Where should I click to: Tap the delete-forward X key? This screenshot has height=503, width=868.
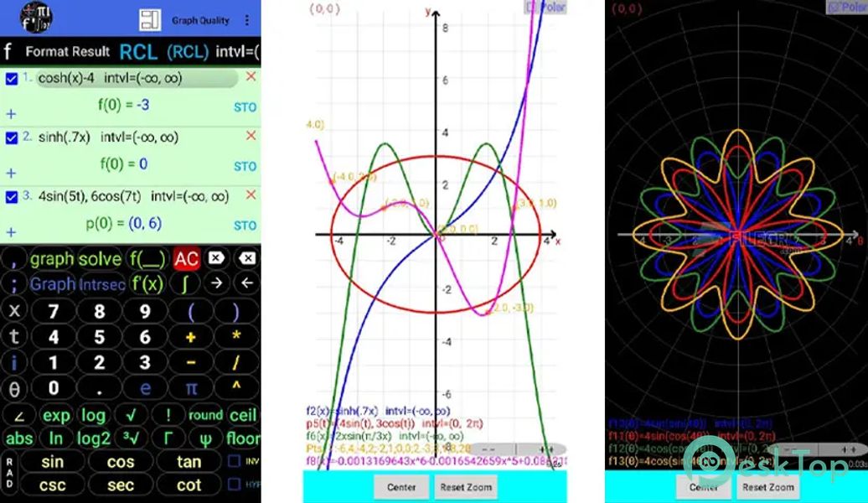point(216,258)
